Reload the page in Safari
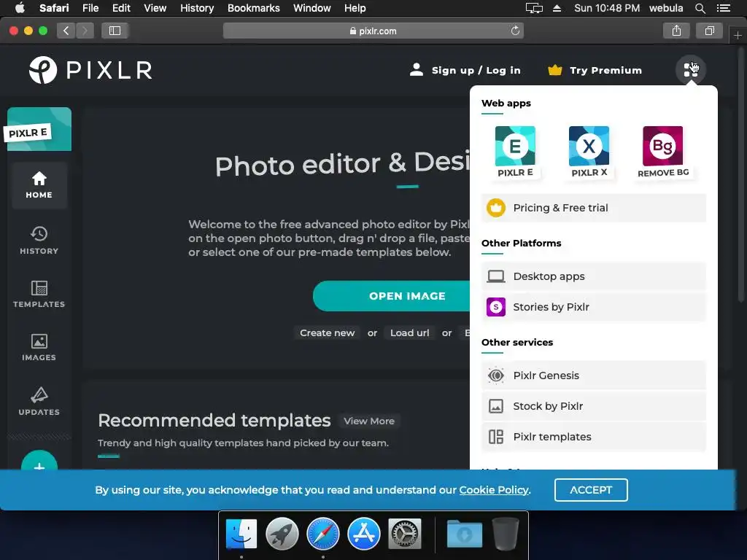 [515, 31]
